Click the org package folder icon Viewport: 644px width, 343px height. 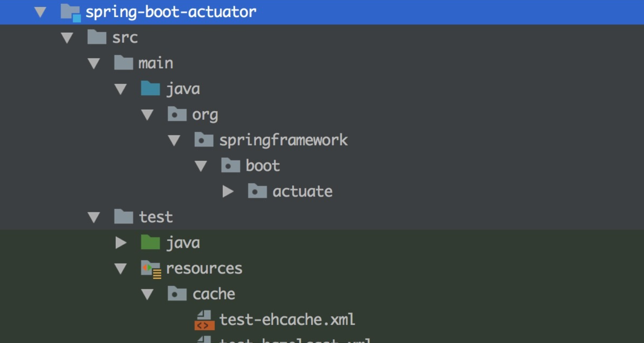click(177, 114)
